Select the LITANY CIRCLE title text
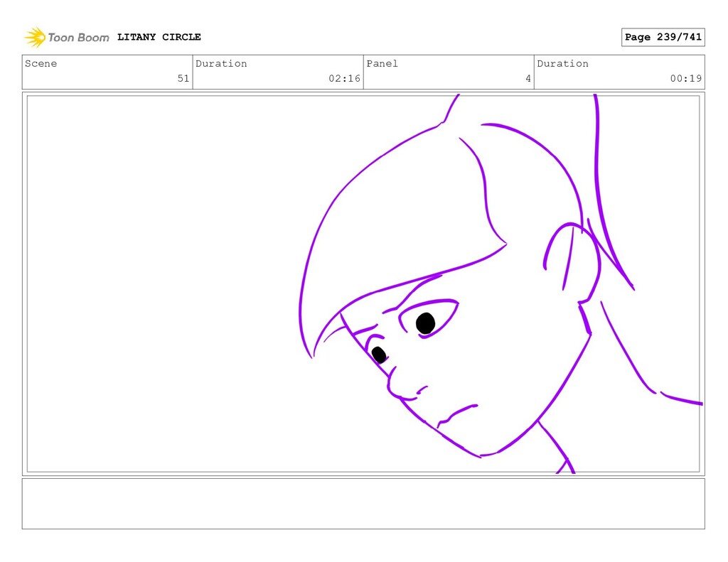 [x=159, y=37]
